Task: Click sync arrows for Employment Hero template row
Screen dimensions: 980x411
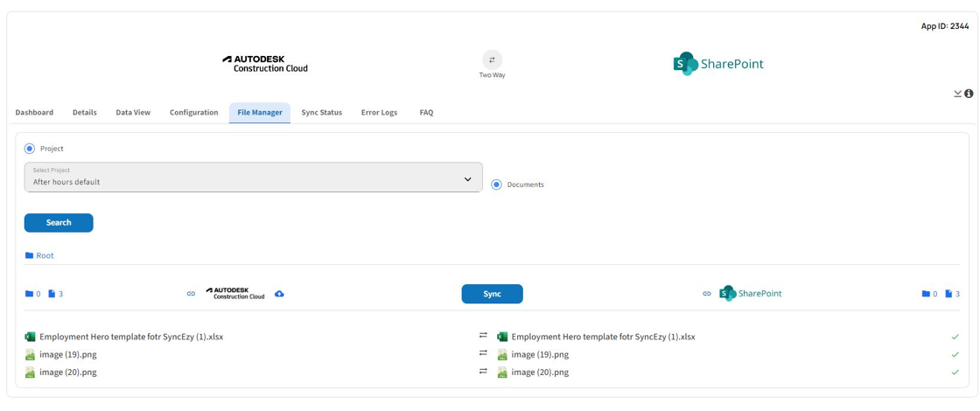Action: (483, 336)
